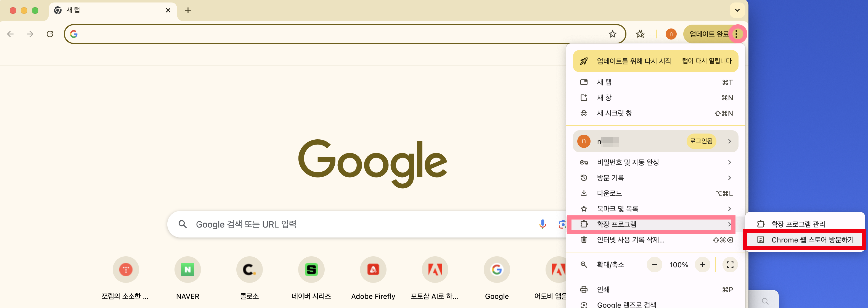The height and width of the screenshot is (308, 868).
Task: Click the bookmark star in address bar
Action: (612, 34)
